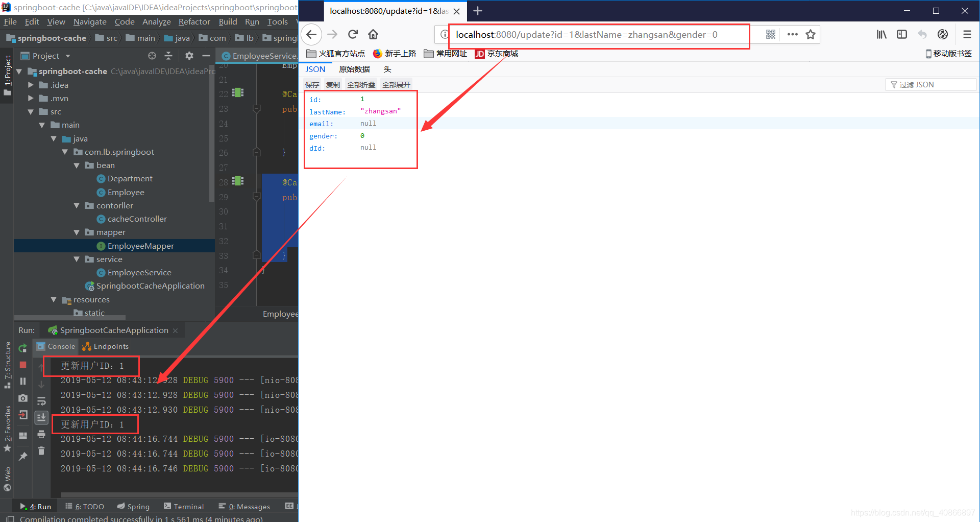Open the QR code icon in address bar
The width and height of the screenshot is (980, 522).
(x=771, y=34)
